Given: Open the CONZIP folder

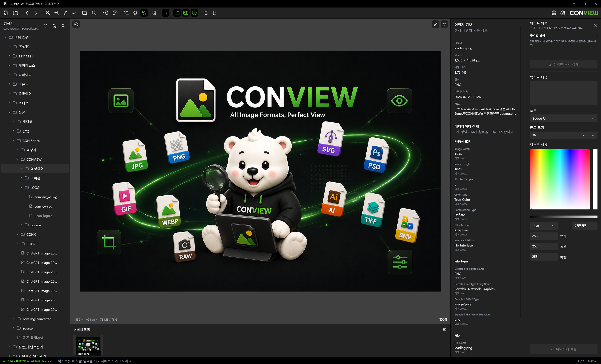Looking at the screenshot, I should (32, 244).
